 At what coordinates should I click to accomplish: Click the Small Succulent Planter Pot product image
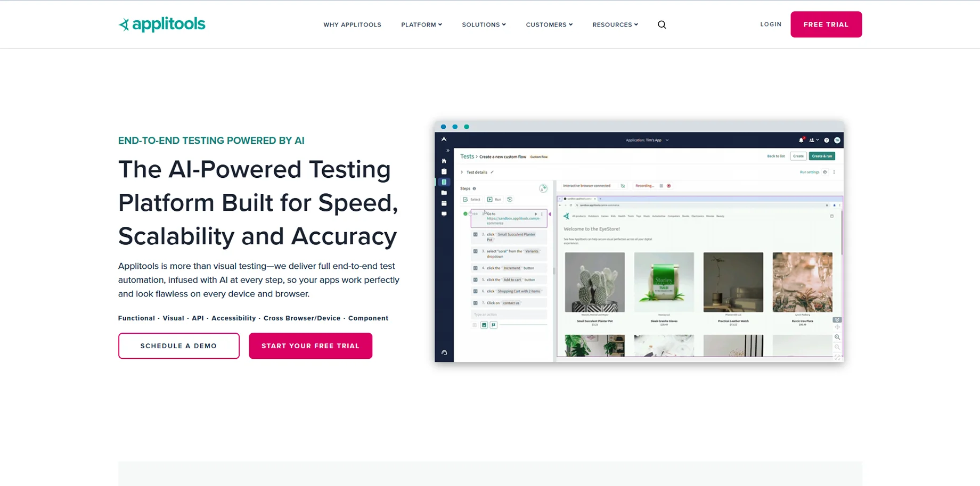(595, 282)
